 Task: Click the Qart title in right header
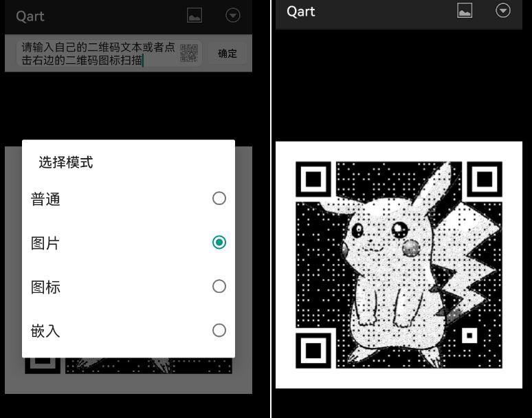click(x=301, y=12)
